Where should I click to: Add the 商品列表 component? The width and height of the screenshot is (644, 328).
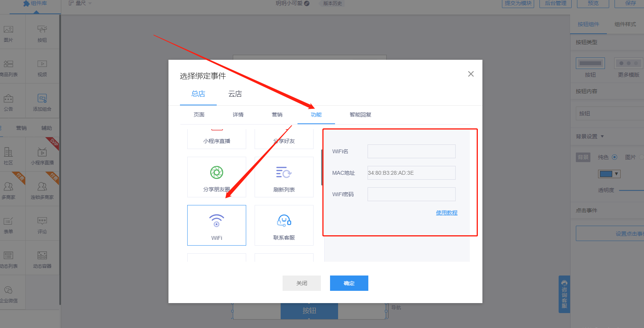pos(8,68)
